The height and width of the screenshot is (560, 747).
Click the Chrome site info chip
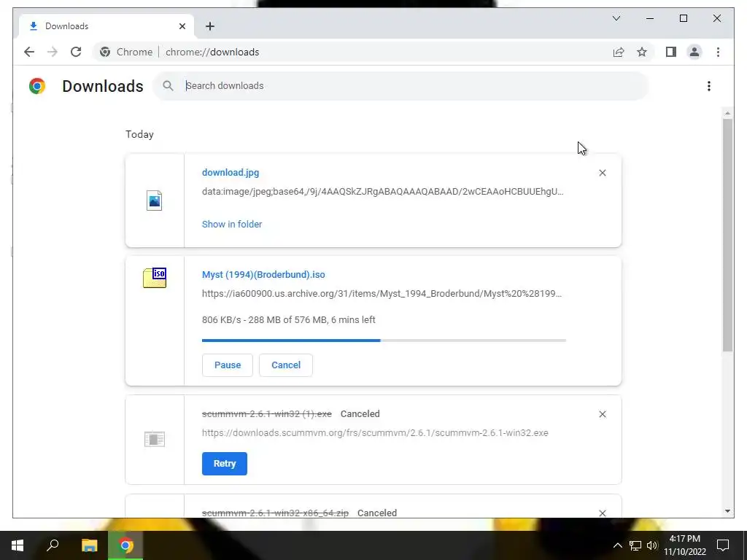pyautogui.click(x=127, y=52)
